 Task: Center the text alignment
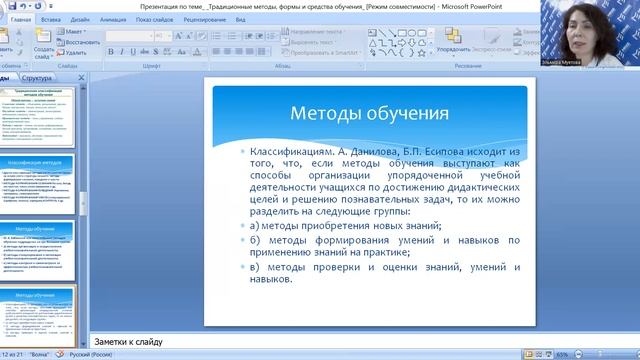coord(227,51)
